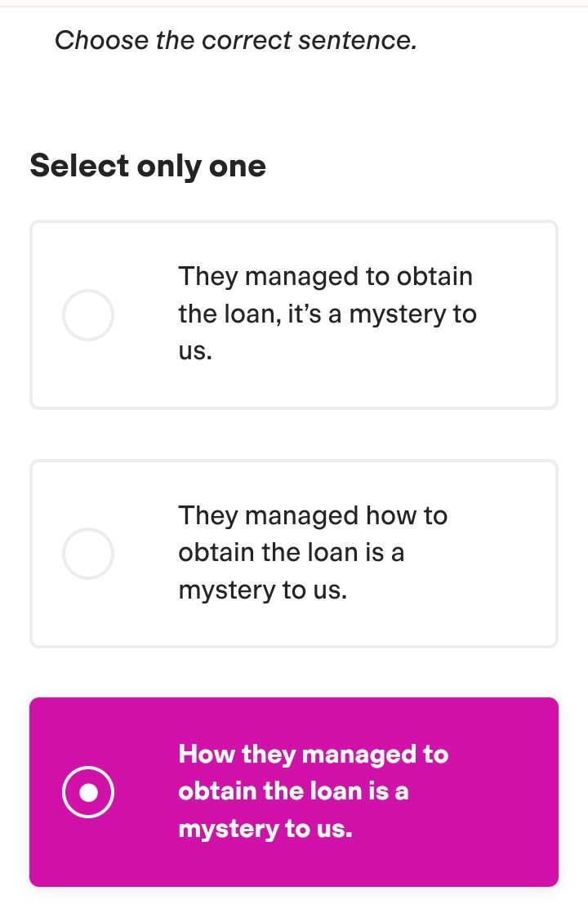The height and width of the screenshot is (904, 588).
Task: Click bold "mystery to us." in the magenta card
Action: click(x=265, y=829)
